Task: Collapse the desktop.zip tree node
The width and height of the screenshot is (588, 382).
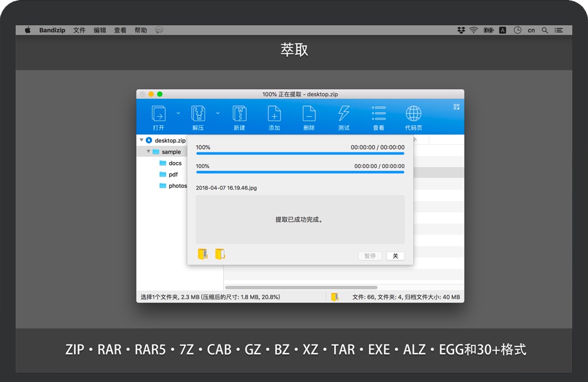Action: (142, 140)
